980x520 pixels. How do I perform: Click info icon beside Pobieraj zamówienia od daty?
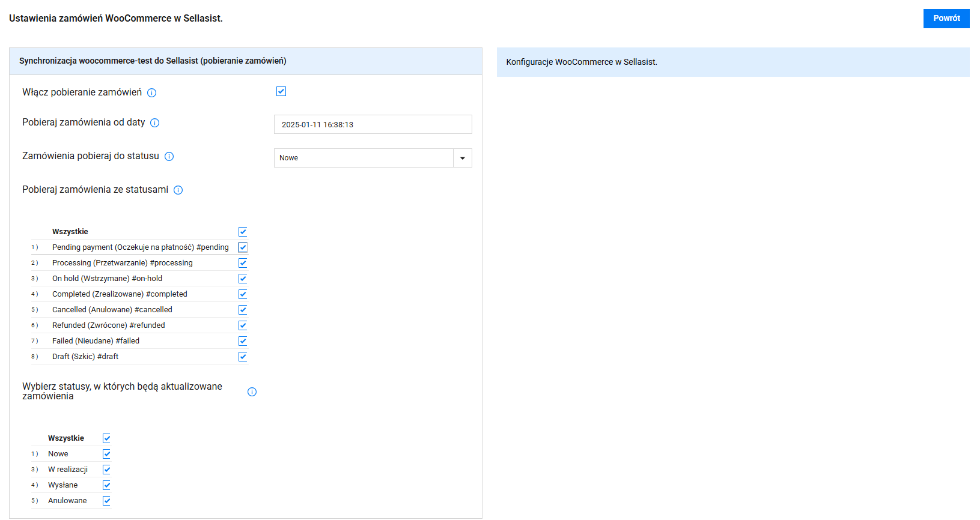pos(155,123)
